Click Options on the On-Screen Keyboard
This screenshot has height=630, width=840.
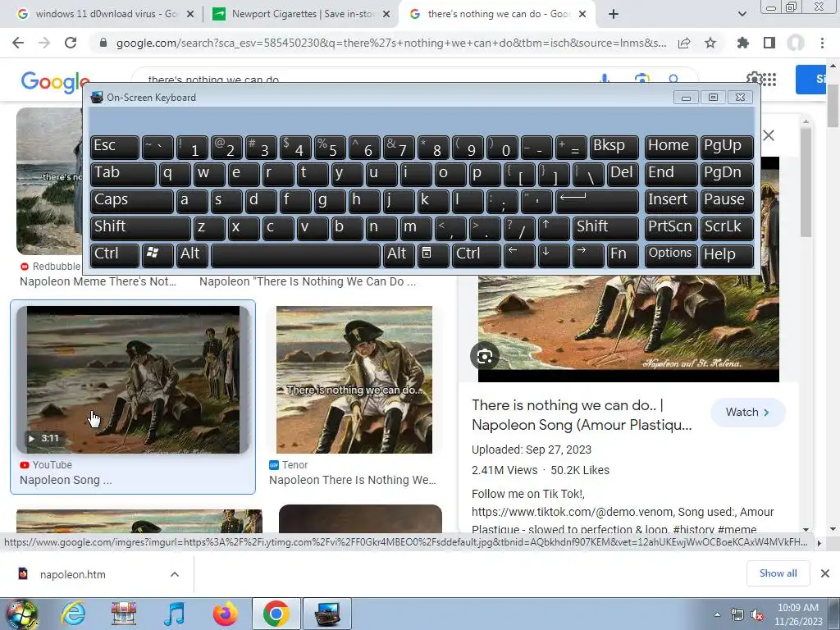tap(671, 255)
